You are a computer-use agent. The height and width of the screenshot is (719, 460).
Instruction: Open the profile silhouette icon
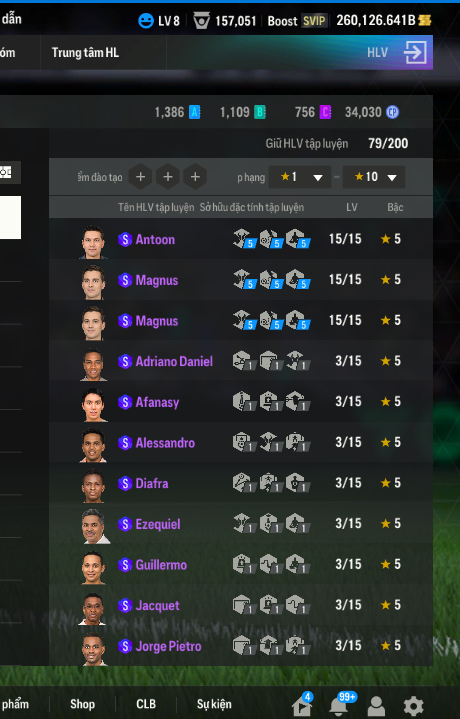click(376, 706)
